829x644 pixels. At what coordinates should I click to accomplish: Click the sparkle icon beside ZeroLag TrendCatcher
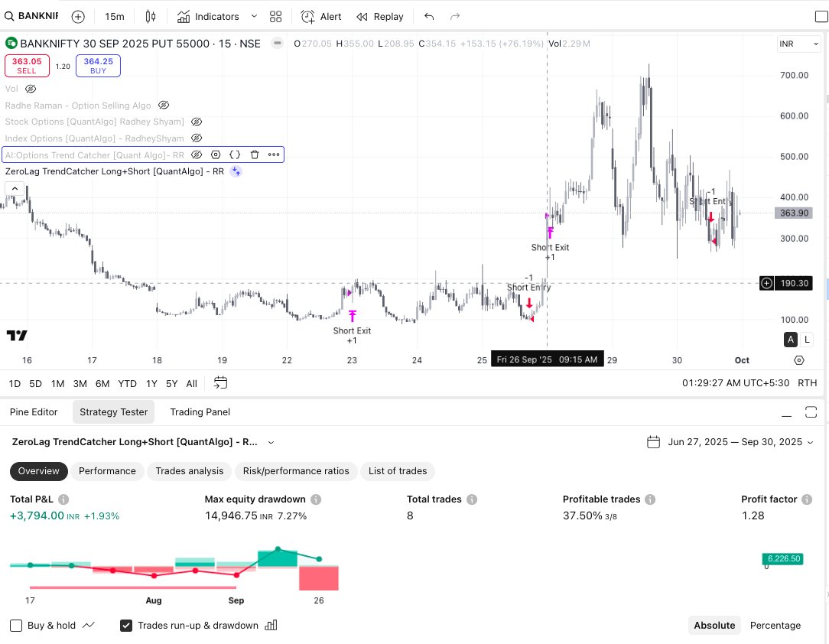point(236,171)
